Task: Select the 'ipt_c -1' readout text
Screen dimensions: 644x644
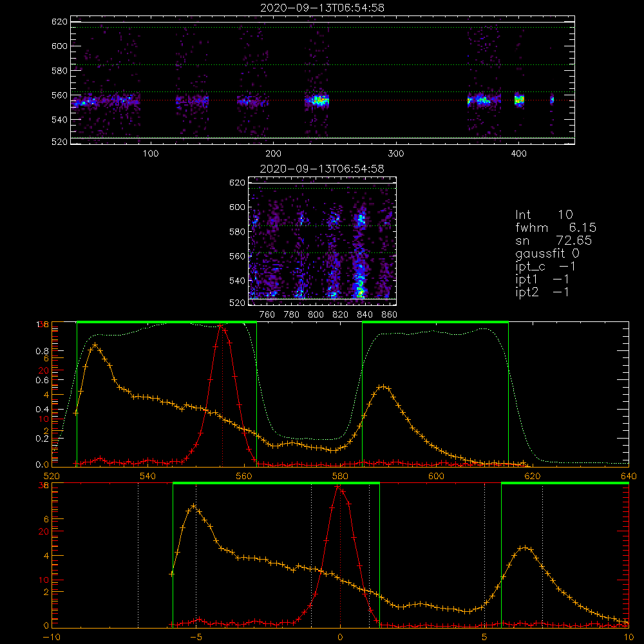Action: (545, 267)
